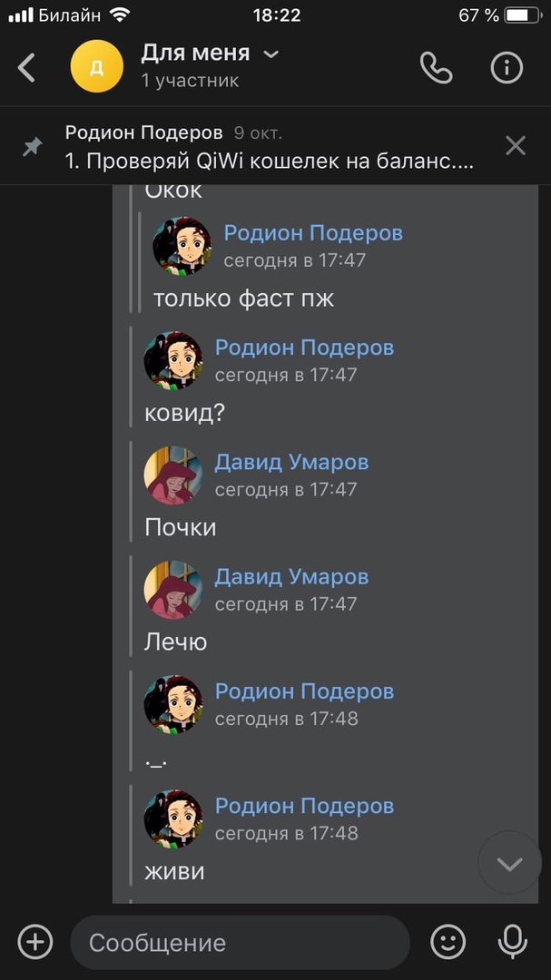Screen dimensions: 551x980
Task: Open the 1 участник members list
Action: click(190, 81)
